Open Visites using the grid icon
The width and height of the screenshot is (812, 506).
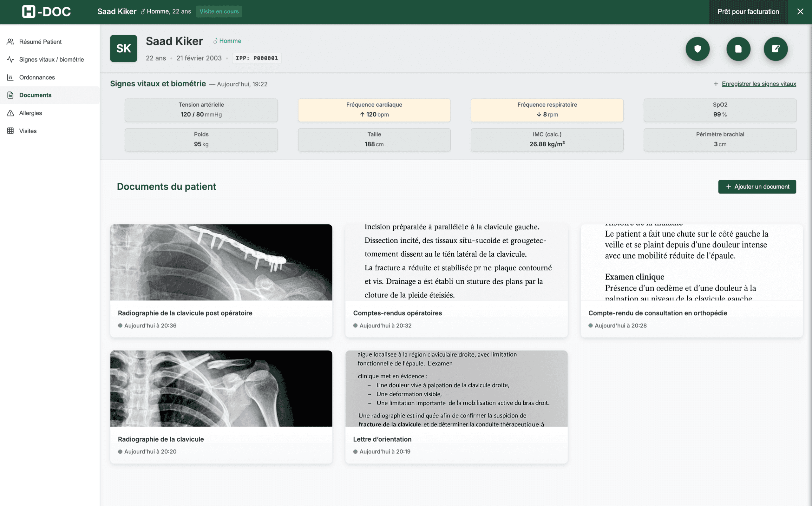(x=10, y=130)
